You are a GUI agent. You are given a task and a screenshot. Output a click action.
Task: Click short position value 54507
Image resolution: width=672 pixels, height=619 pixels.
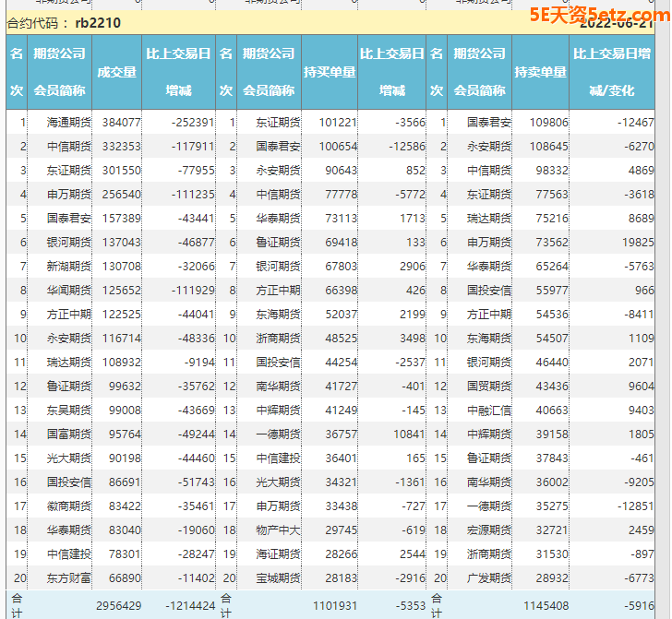coord(552,339)
